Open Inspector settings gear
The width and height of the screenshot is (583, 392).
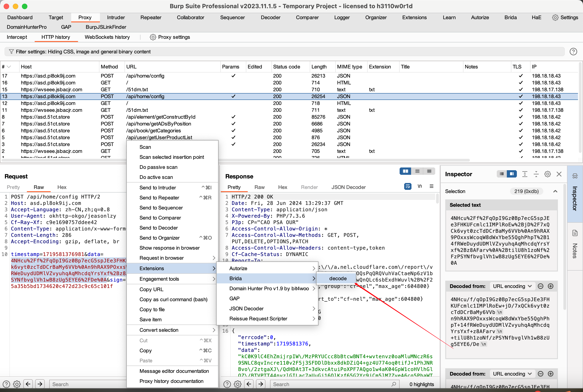(547, 174)
